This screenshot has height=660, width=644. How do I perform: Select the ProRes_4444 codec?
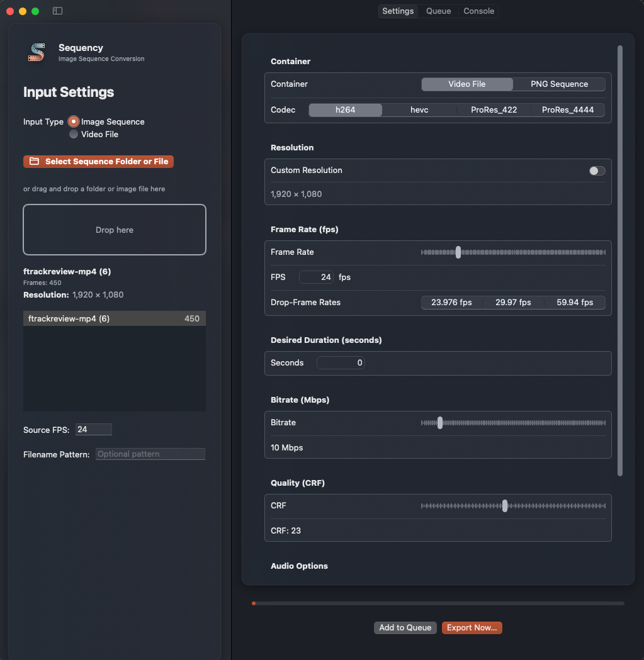click(568, 110)
